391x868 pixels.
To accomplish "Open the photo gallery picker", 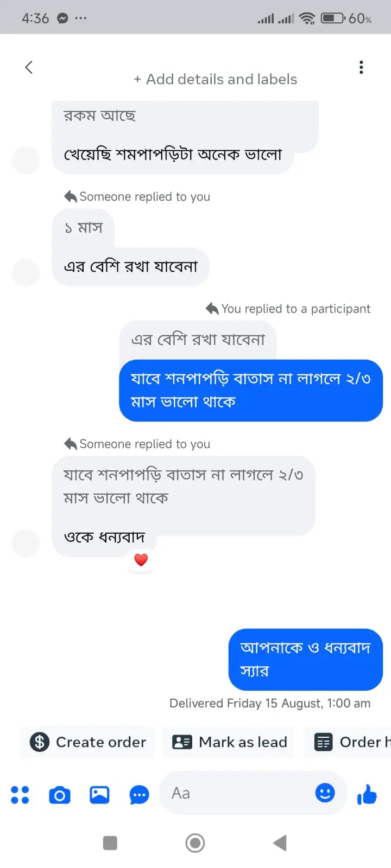I will tap(99, 795).
